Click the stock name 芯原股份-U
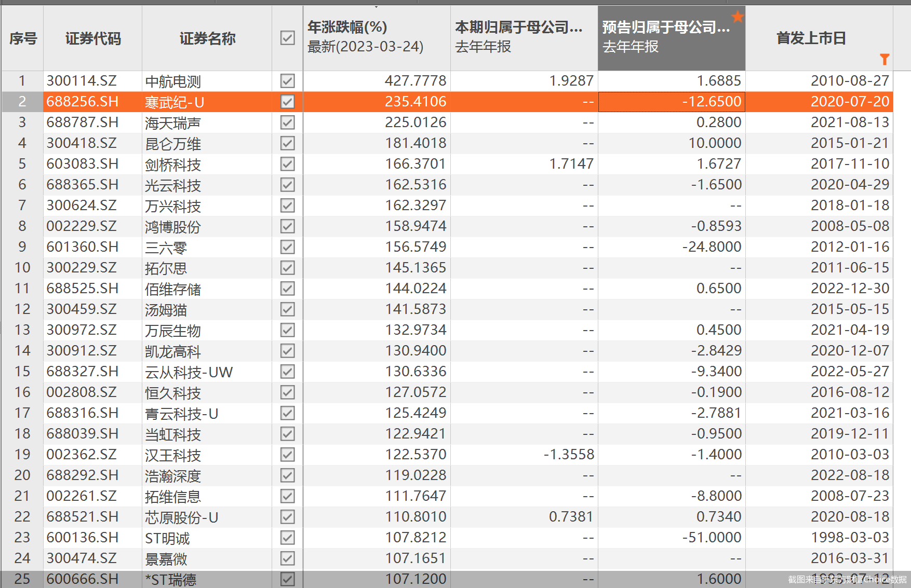This screenshot has width=911, height=588. pyautogui.click(x=181, y=517)
